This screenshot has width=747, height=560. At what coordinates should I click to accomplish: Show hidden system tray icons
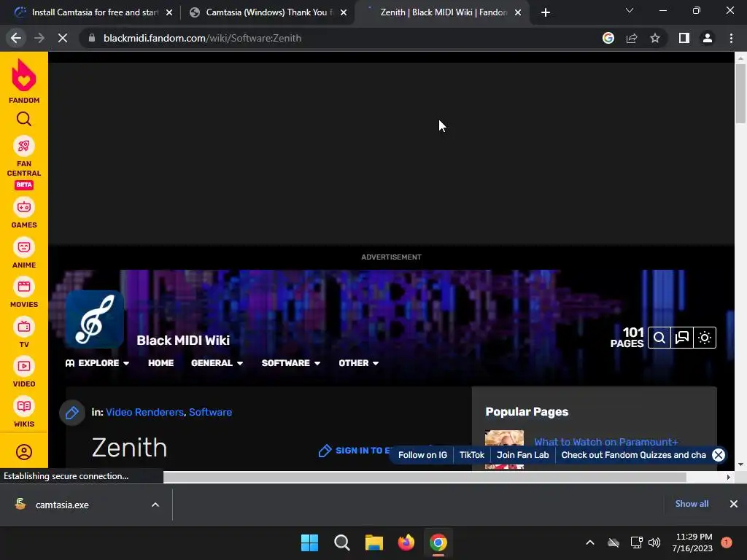(x=589, y=542)
